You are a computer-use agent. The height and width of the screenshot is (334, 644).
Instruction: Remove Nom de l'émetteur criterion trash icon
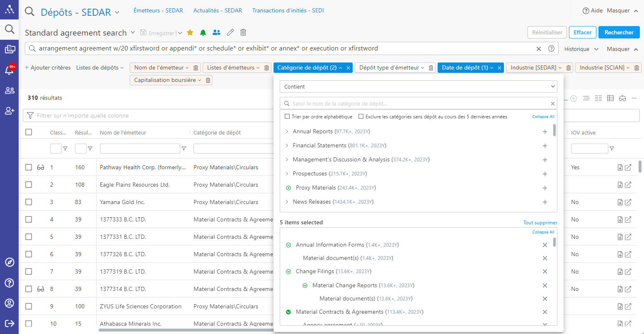pos(196,68)
